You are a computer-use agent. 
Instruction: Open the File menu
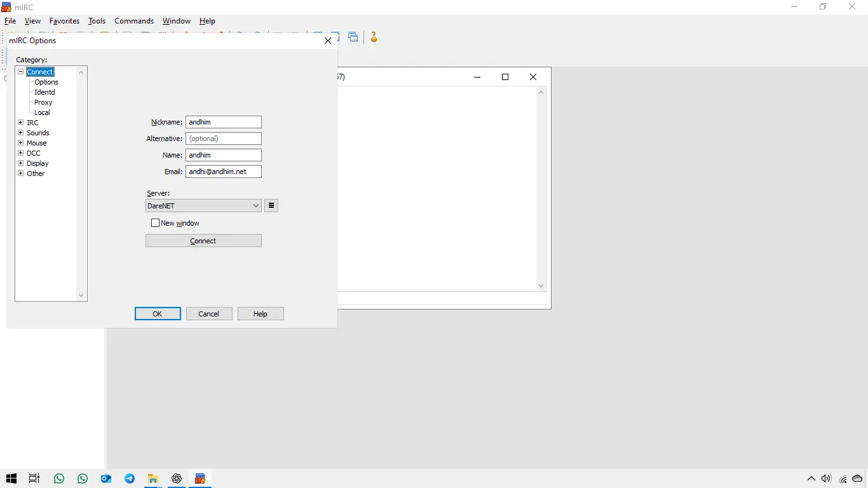(x=10, y=21)
